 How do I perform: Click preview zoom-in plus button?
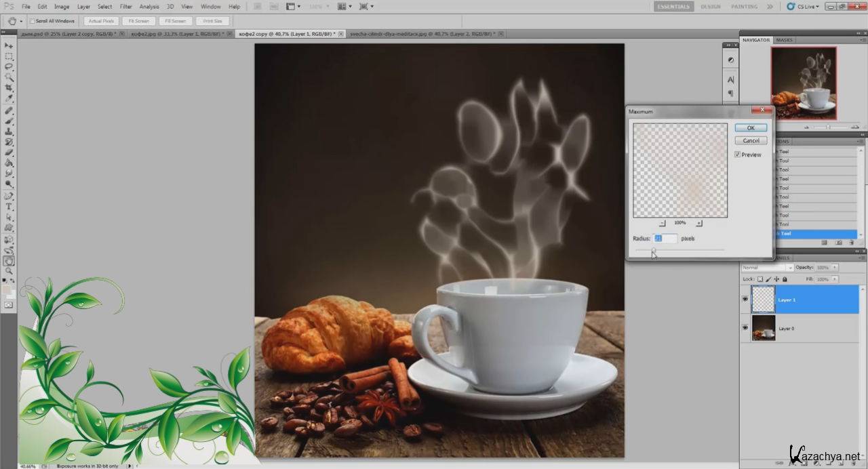[699, 223]
